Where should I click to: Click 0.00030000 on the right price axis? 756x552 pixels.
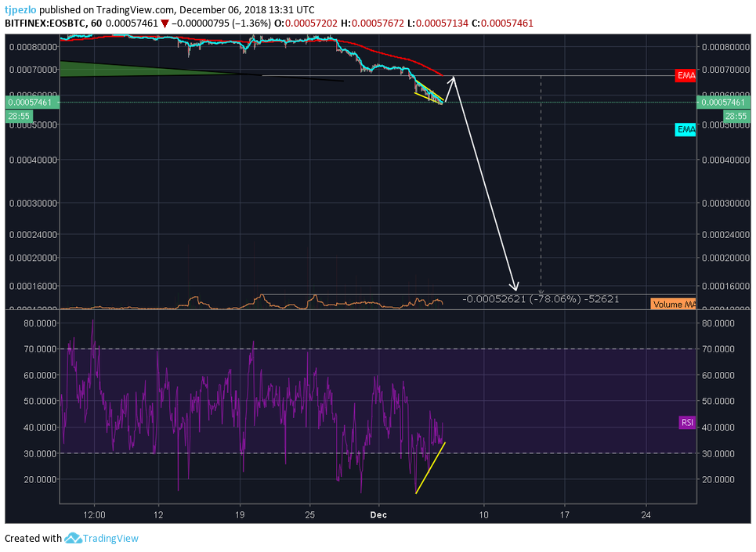(x=725, y=204)
